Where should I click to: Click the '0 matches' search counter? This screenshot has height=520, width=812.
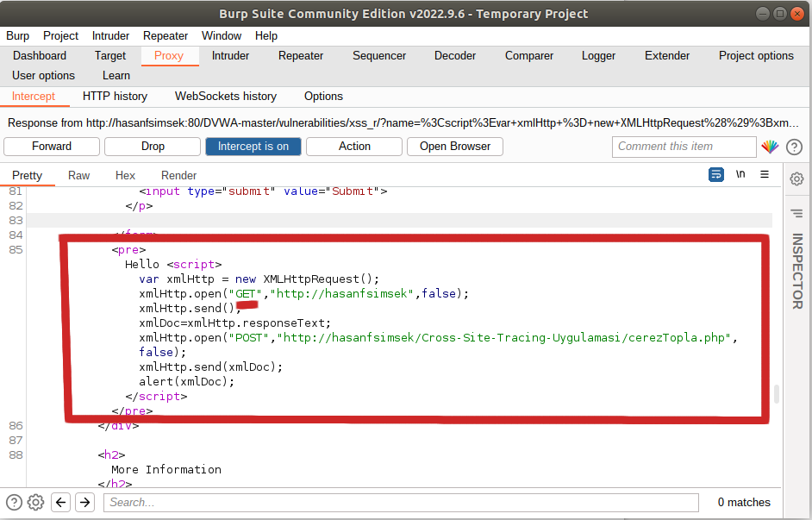pos(744,503)
